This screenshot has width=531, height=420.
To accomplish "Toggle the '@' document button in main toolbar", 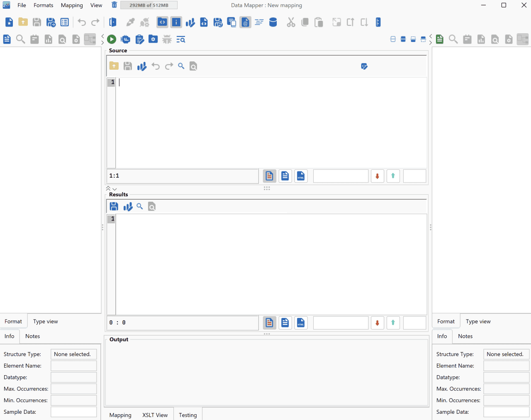I will click(x=246, y=22).
